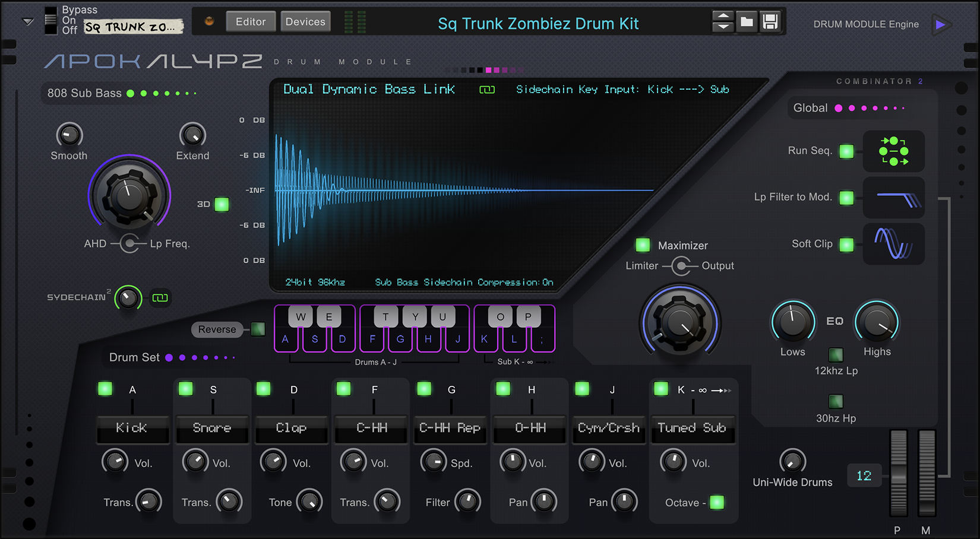Click the 12 value display near Uni-Wide Drums
This screenshot has width=980, height=539.
[864, 475]
